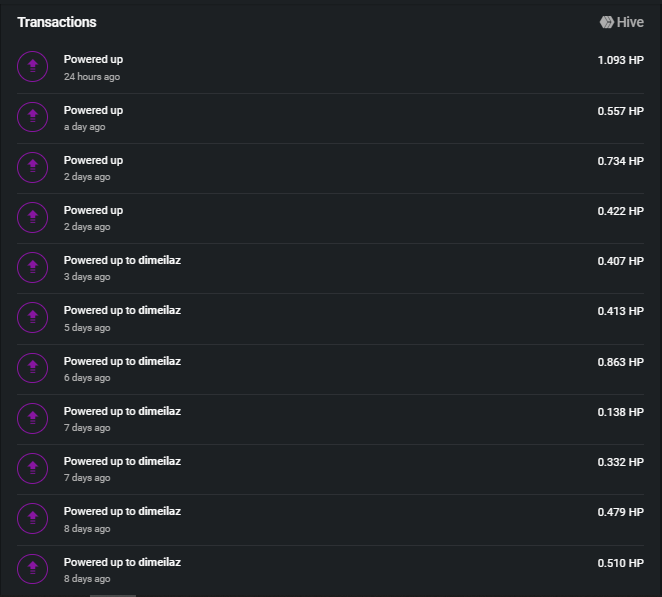Click the power-up icon for 1.093 HP
Screen dimensions: 662x597
[33, 67]
